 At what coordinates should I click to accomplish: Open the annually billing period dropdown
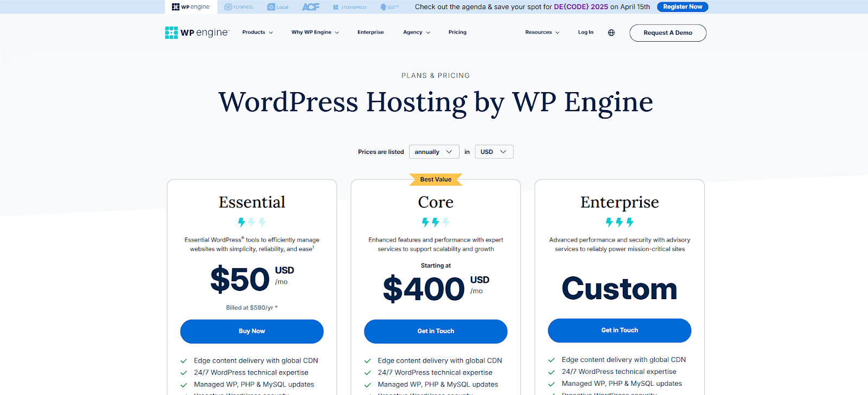434,152
